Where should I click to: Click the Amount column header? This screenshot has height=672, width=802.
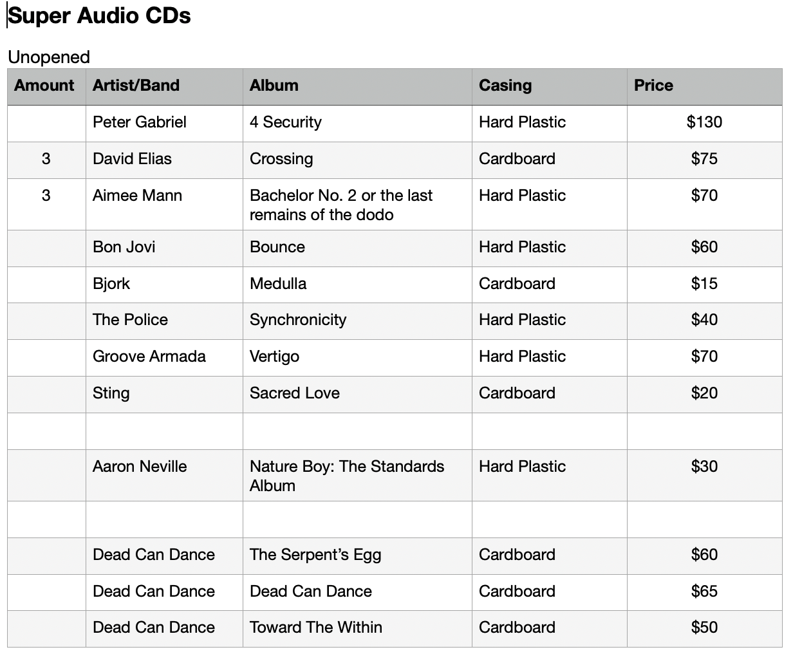(46, 87)
